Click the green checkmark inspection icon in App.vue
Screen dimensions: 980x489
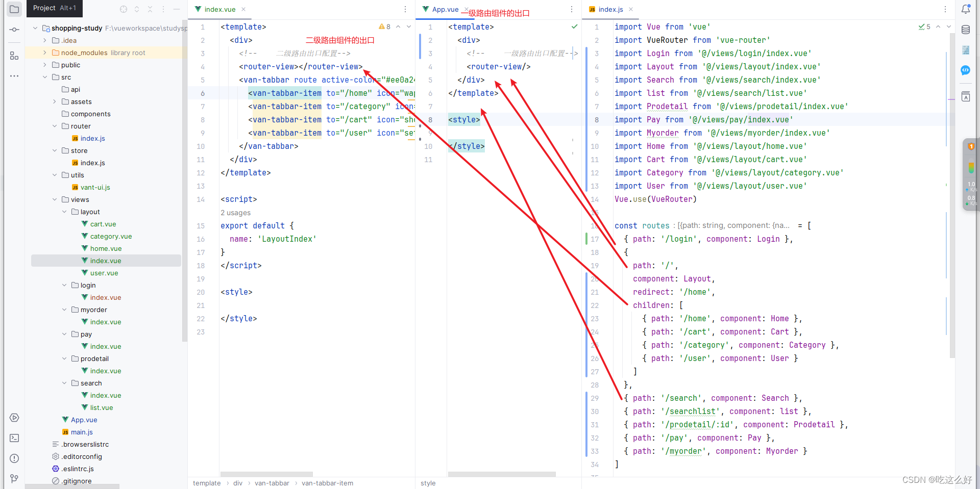click(x=575, y=27)
